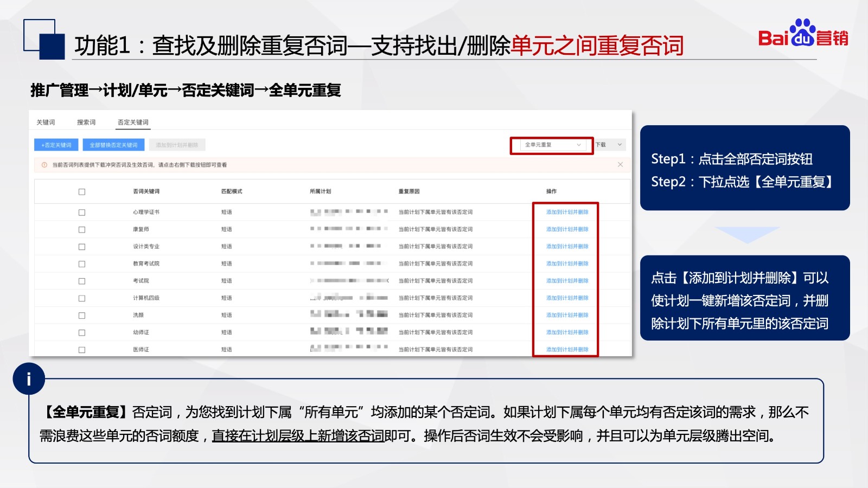Click the greyed 添加到计划并删除 toolbar button
868x488 pixels.
coord(177,145)
